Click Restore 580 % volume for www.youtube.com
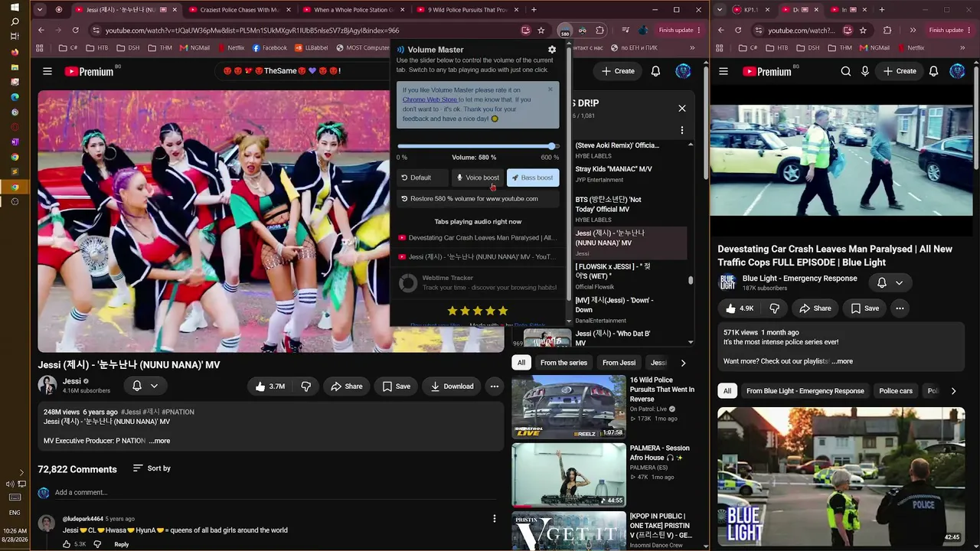This screenshot has height=551, width=980. coord(478,199)
